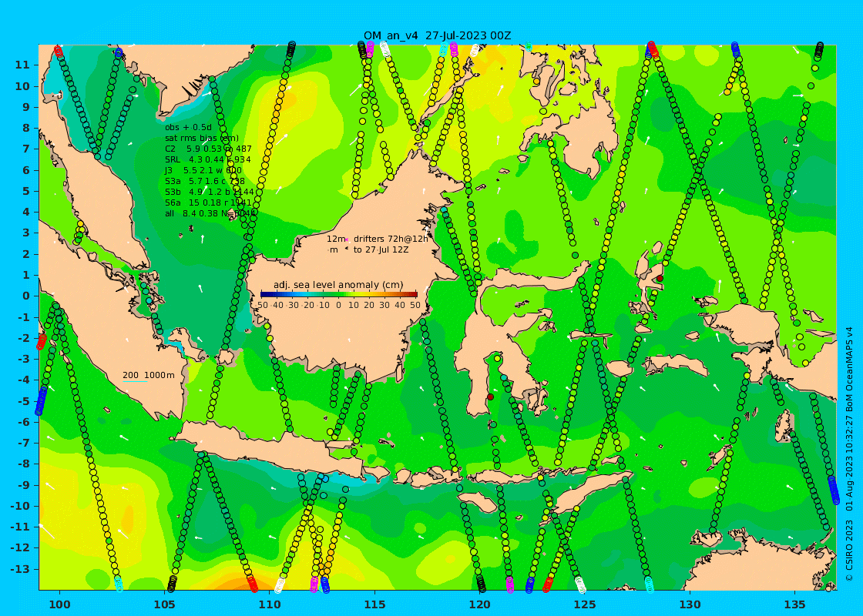Click latitude label -1 on the y-axis

(x=23, y=316)
